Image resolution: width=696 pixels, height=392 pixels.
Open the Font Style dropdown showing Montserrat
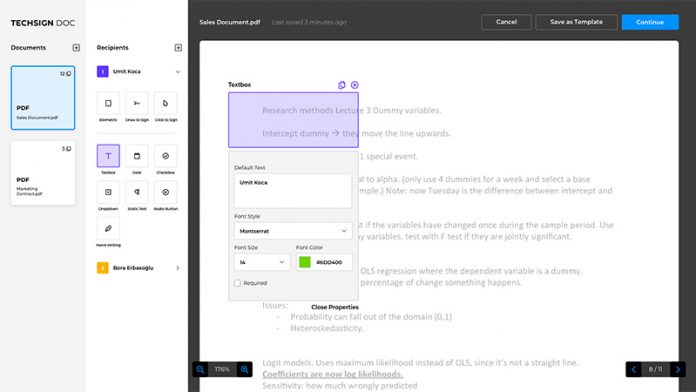pos(293,231)
